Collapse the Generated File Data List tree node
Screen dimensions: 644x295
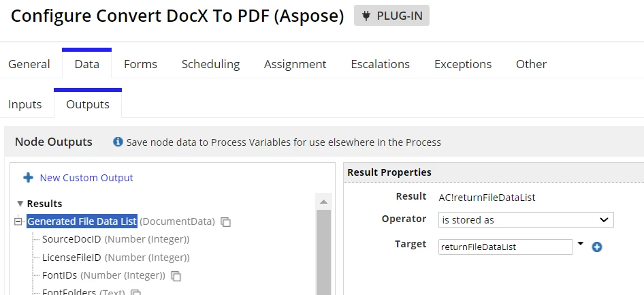(18, 221)
